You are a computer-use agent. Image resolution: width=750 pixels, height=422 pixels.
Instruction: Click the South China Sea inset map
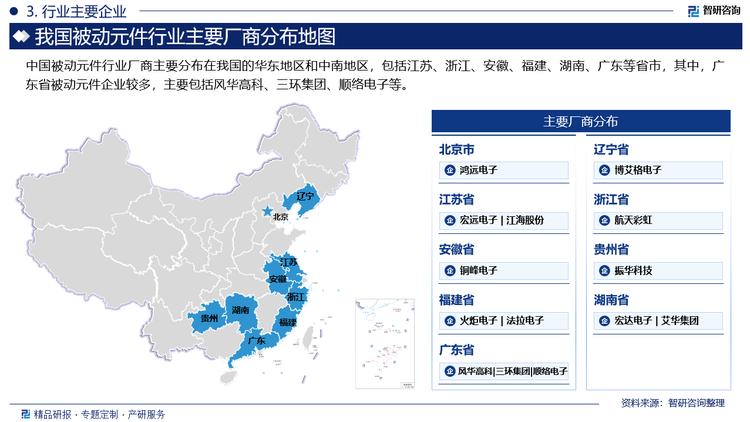tap(385, 344)
